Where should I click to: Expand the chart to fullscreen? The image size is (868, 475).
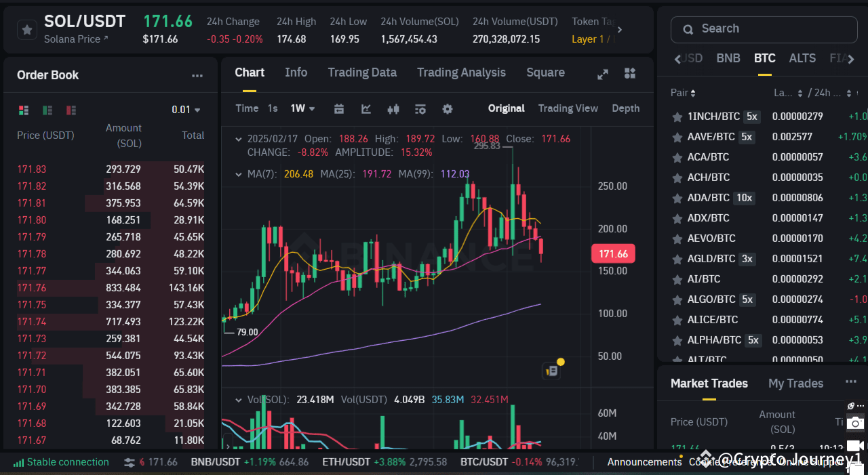tap(602, 75)
